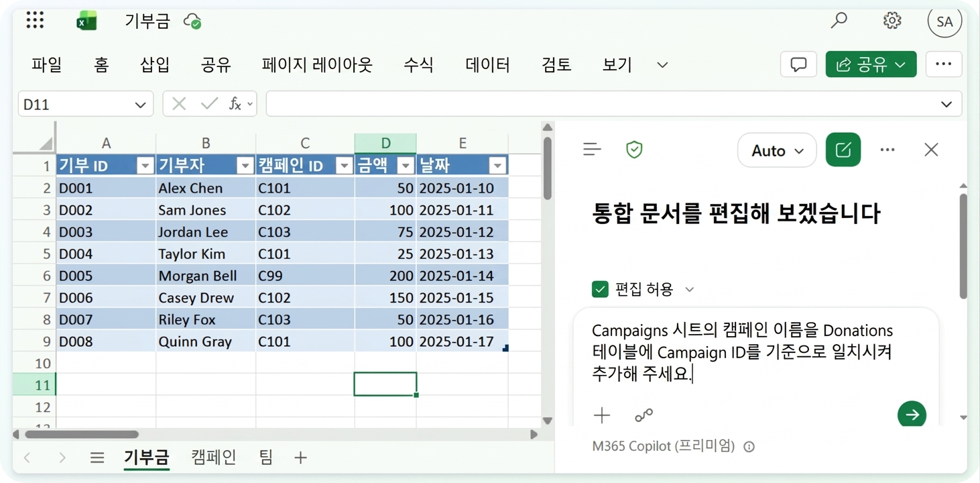
Task: Add attachment with the plus icon
Action: (x=602, y=415)
